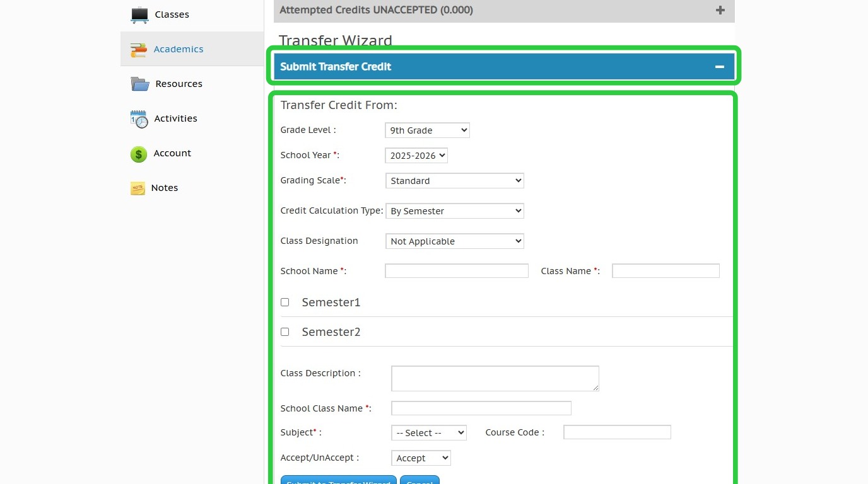This screenshot has width=868, height=484.
Task: Focus the Class Name input field
Action: 666,271
